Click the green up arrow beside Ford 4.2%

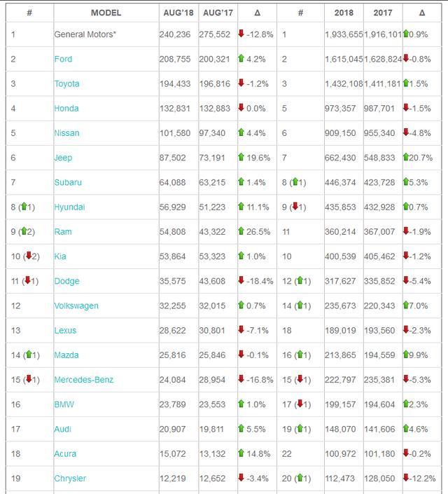(x=241, y=59)
